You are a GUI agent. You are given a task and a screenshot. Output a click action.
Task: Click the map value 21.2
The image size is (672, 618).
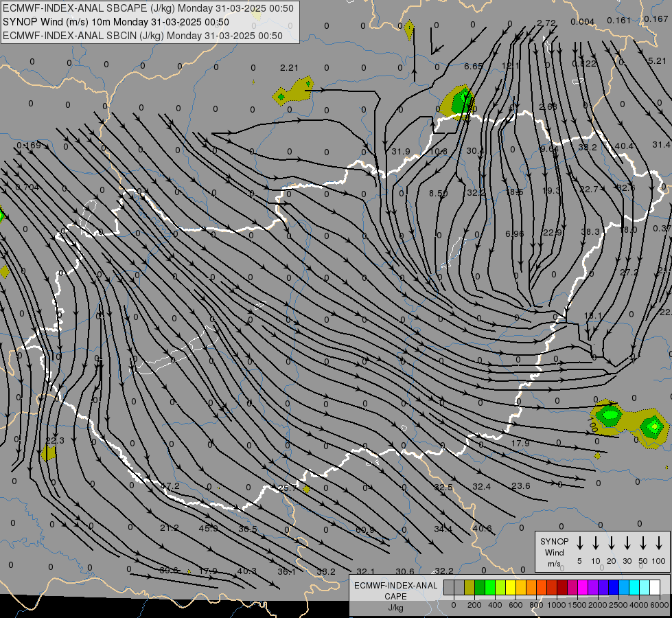coord(169,527)
